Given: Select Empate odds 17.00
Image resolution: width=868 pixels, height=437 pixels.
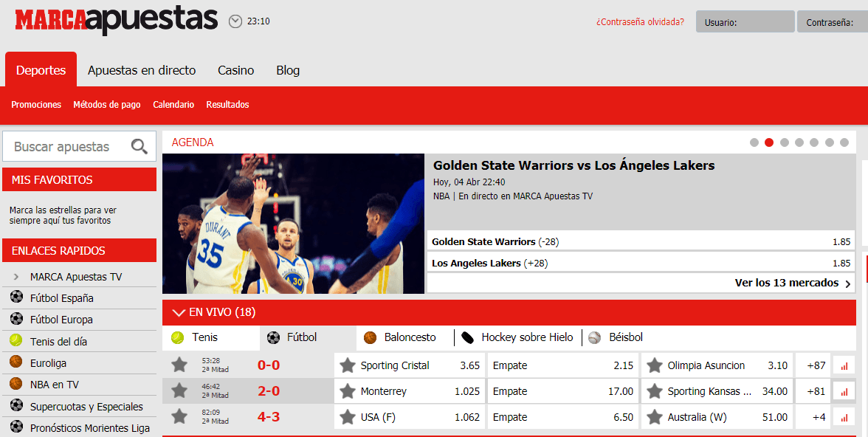Looking at the screenshot, I should point(563,391).
